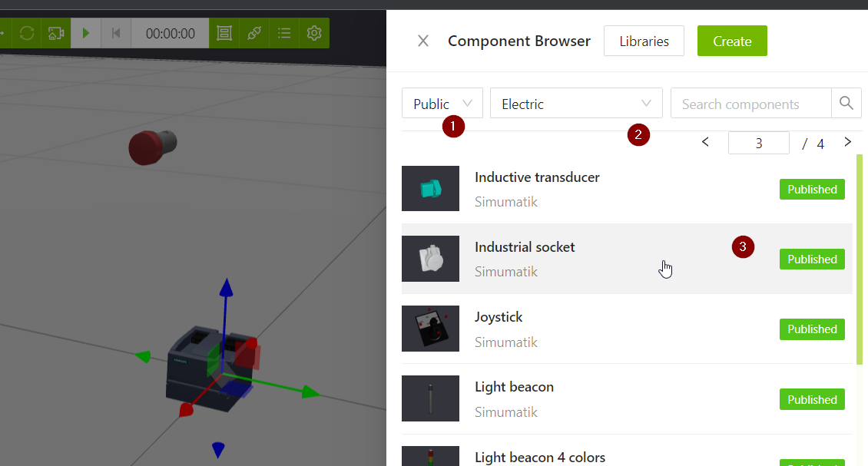Click Published badge for Industrial socket
Image resolution: width=868 pixels, height=466 pixels.
[x=812, y=259]
